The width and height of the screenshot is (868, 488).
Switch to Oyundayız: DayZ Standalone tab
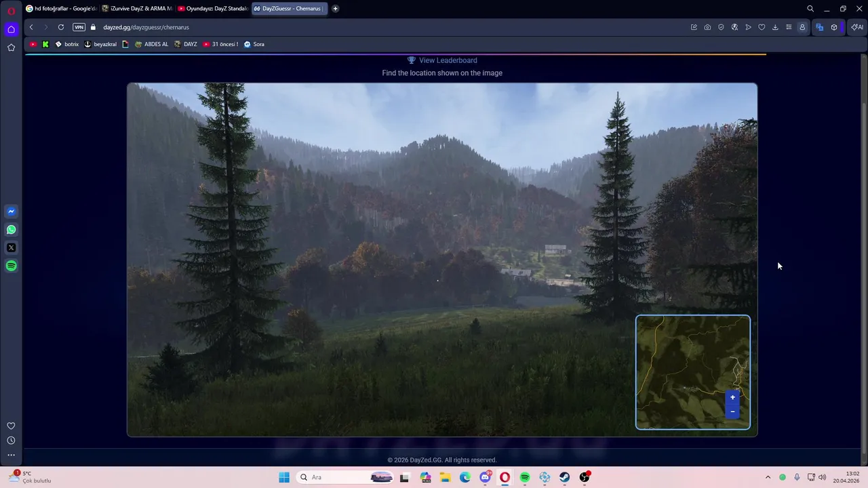(x=213, y=9)
